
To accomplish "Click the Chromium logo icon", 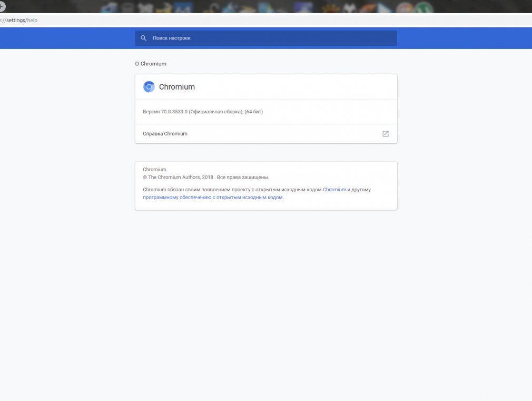I will tap(149, 87).
